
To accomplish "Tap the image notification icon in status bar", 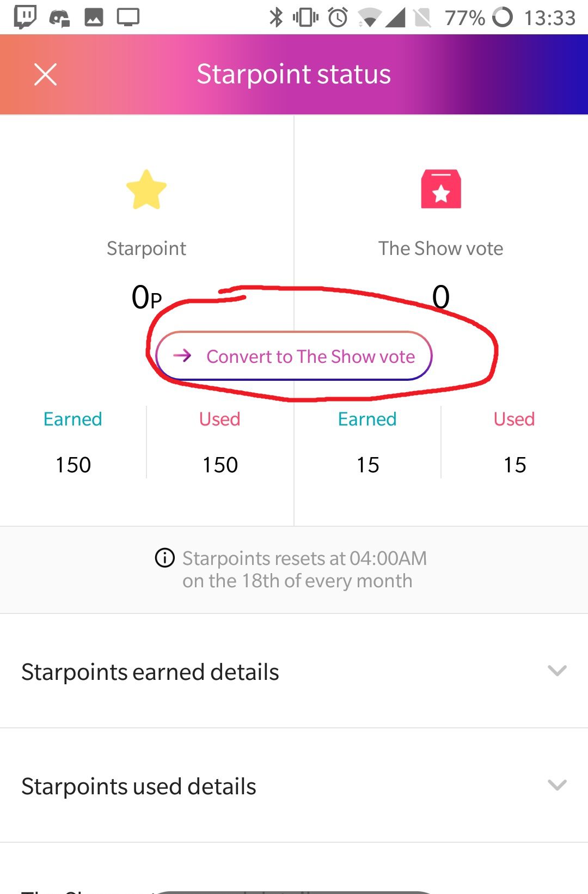I will 94,17.
